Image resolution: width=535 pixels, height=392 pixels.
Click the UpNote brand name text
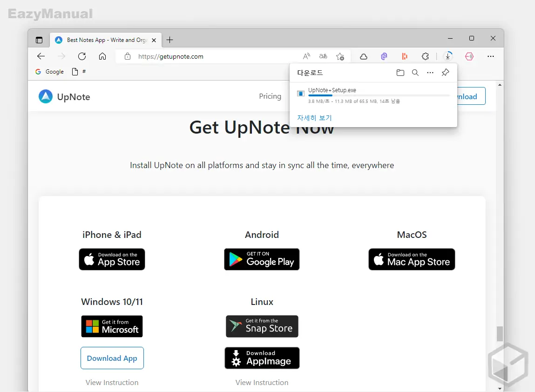click(74, 97)
